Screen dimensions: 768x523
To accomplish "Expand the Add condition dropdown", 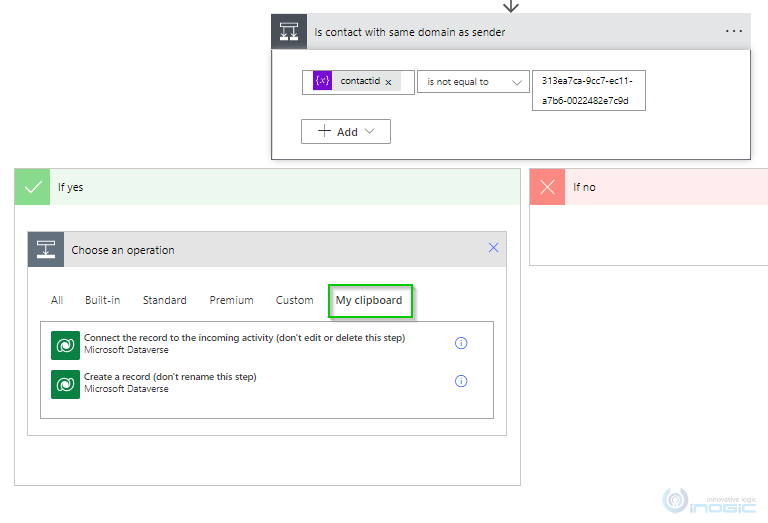I will point(345,131).
